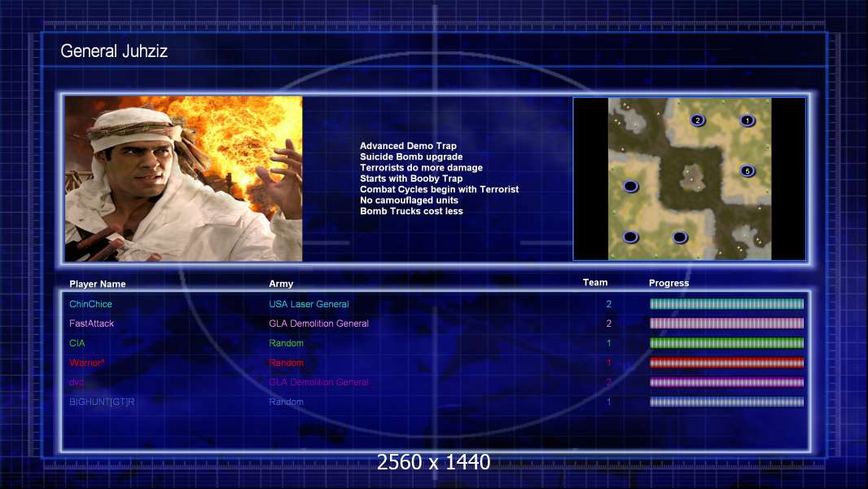The width and height of the screenshot is (868, 489).
Task: Click 'USA Laser General' army entry
Action: 309,304
